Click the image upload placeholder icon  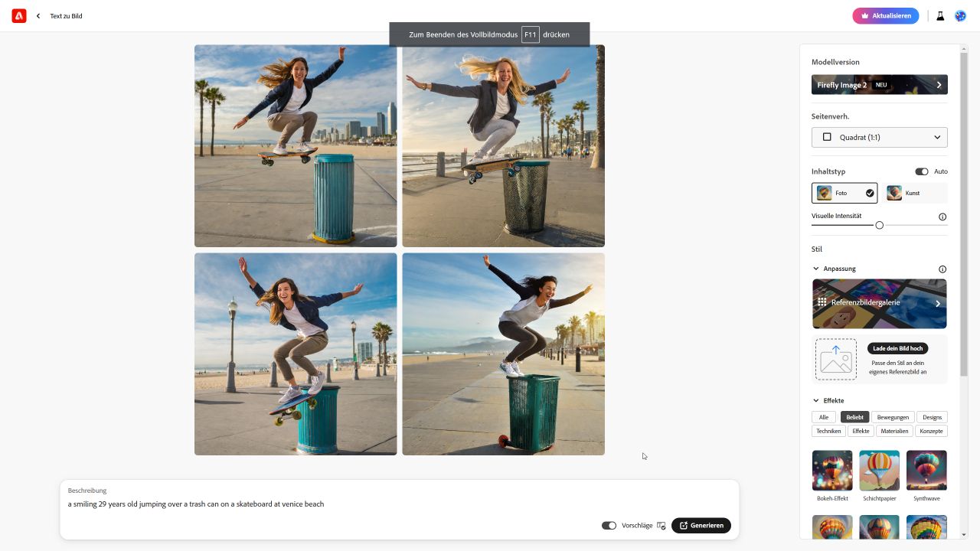[836, 360]
